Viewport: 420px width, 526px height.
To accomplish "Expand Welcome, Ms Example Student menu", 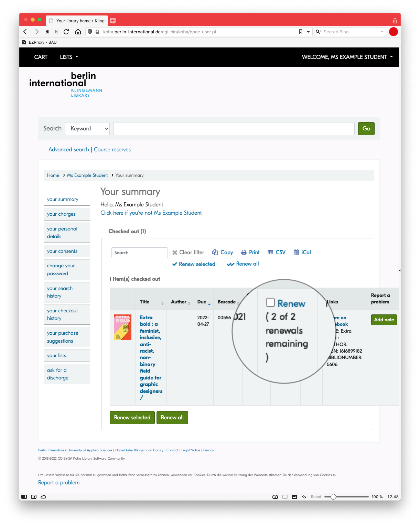I will tap(347, 57).
